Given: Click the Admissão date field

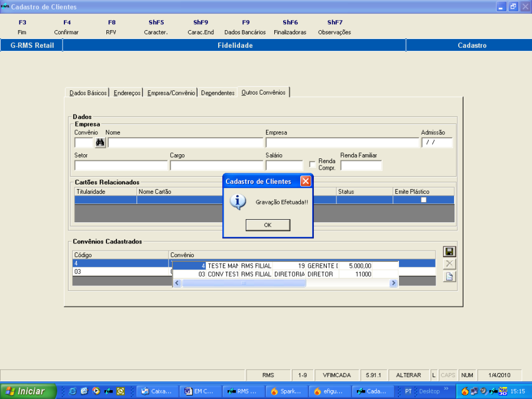Looking at the screenshot, I should [x=437, y=142].
